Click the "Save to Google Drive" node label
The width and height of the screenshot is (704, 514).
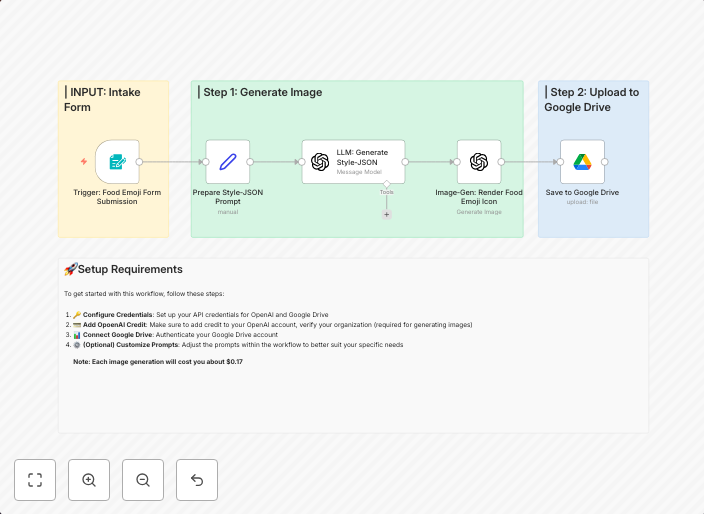pos(582,192)
